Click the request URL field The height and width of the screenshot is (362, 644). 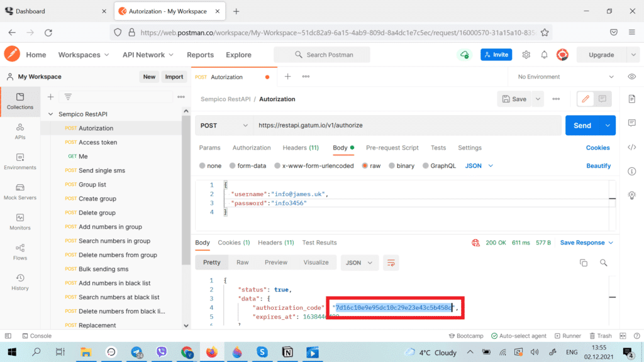point(407,125)
